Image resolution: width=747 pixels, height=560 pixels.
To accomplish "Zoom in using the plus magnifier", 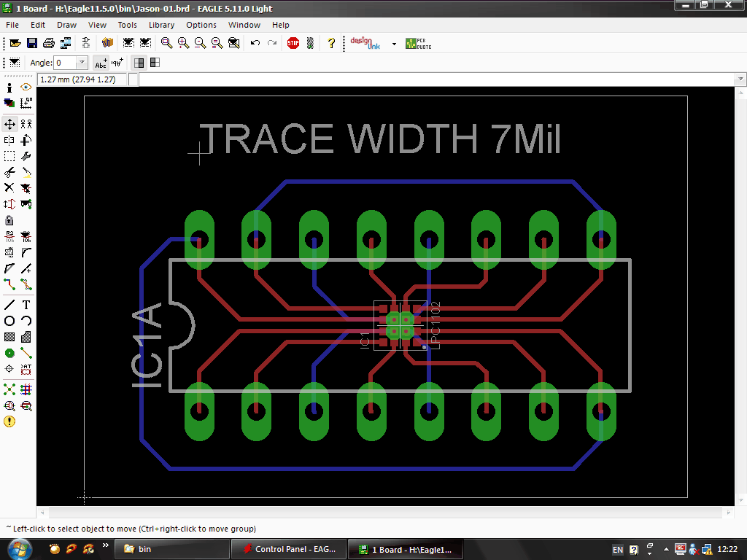I will pos(183,43).
